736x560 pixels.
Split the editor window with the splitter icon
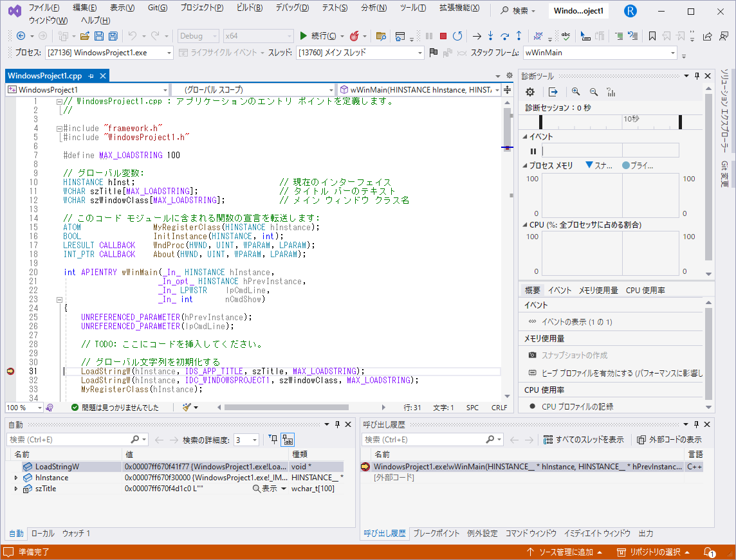coord(508,89)
